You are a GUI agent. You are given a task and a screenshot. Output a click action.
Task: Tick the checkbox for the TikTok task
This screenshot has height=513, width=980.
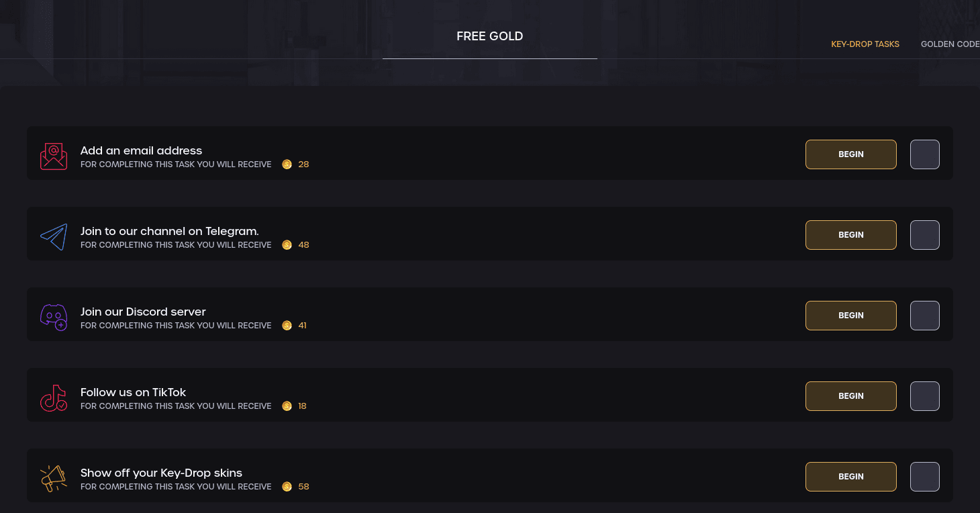click(x=925, y=396)
